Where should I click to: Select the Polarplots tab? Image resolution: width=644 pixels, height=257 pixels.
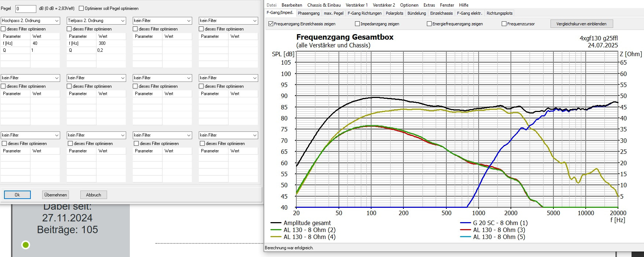(394, 13)
